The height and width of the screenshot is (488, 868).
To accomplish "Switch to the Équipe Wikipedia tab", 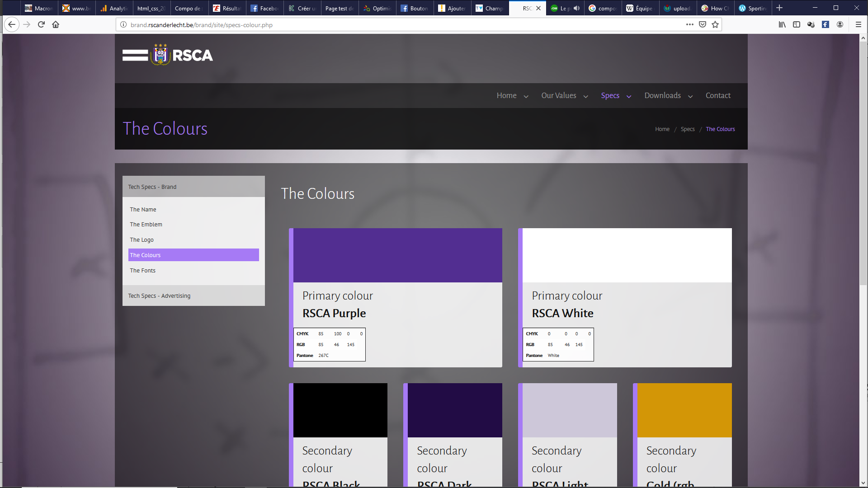I will (x=640, y=8).
